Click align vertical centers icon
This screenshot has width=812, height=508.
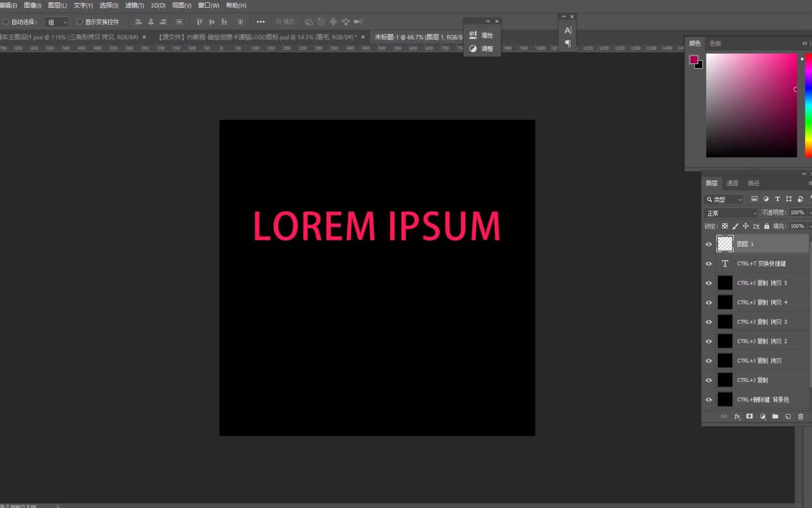pos(212,22)
